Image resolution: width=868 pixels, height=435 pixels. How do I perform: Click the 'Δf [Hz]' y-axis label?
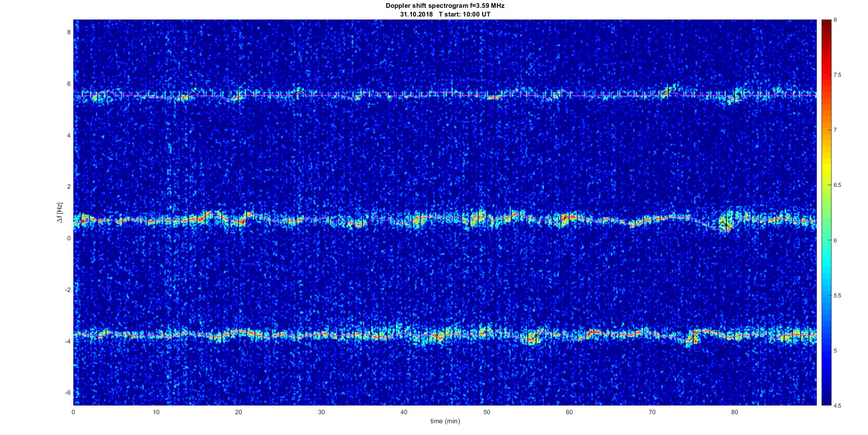click(59, 213)
